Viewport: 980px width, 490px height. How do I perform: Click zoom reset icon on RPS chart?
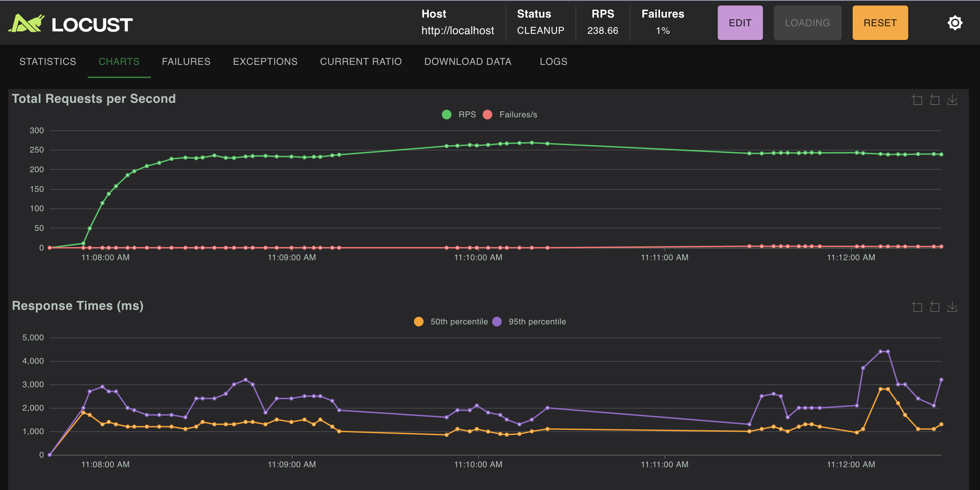click(934, 100)
